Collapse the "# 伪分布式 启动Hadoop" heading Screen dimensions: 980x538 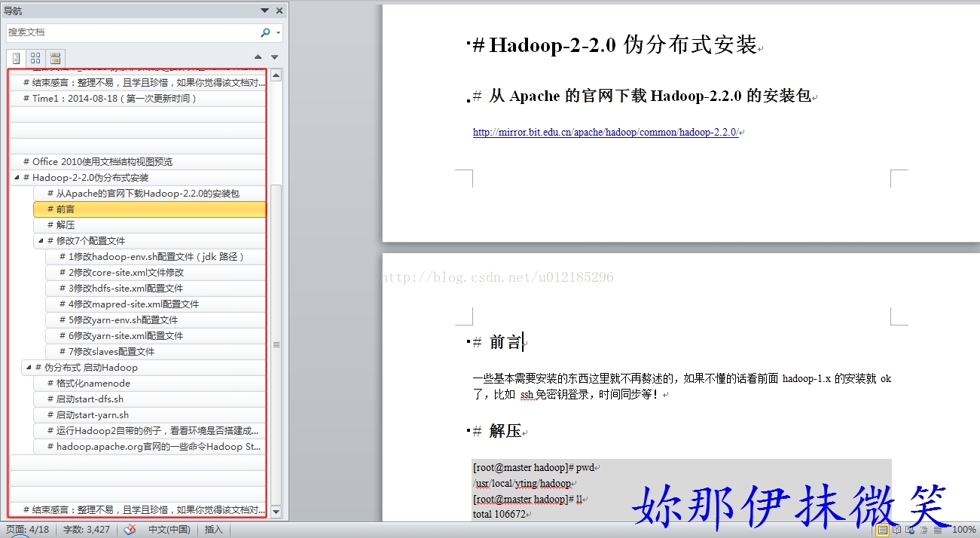click(x=29, y=368)
